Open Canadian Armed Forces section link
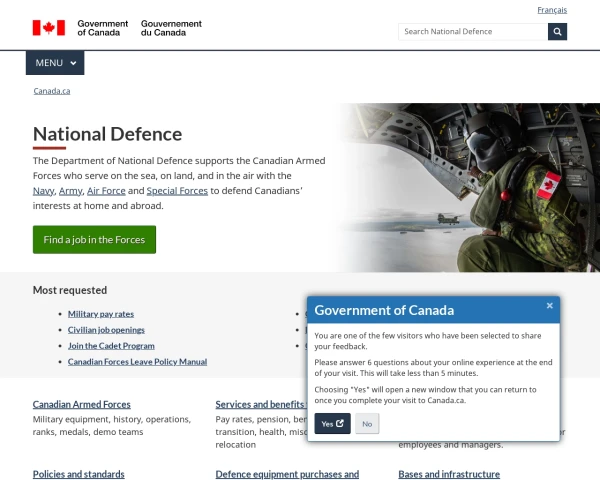The width and height of the screenshot is (600, 480). click(x=82, y=404)
